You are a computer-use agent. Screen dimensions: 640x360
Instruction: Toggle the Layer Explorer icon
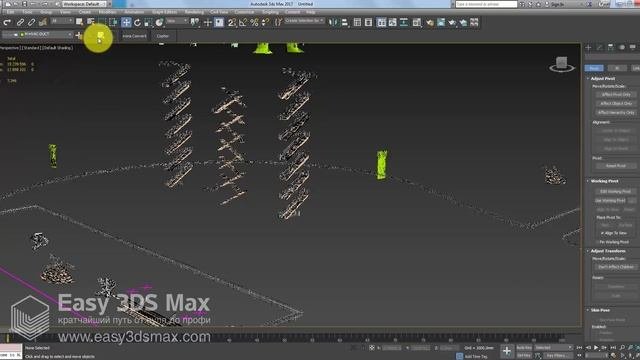(x=369, y=22)
